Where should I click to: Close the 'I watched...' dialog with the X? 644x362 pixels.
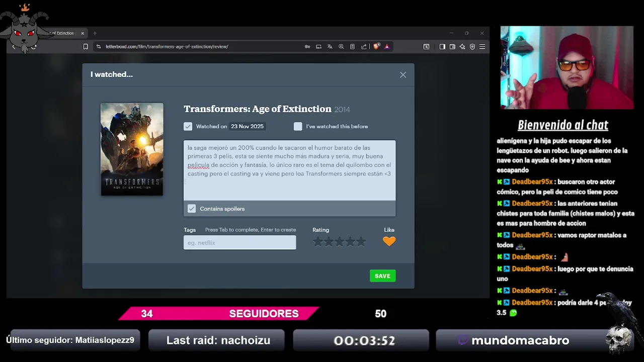pyautogui.click(x=403, y=75)
